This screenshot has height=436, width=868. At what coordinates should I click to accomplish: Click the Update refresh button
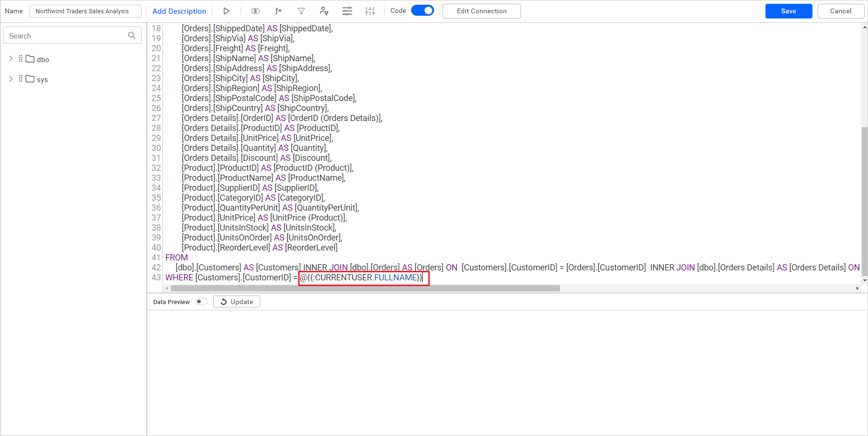[x=236, y=301]
